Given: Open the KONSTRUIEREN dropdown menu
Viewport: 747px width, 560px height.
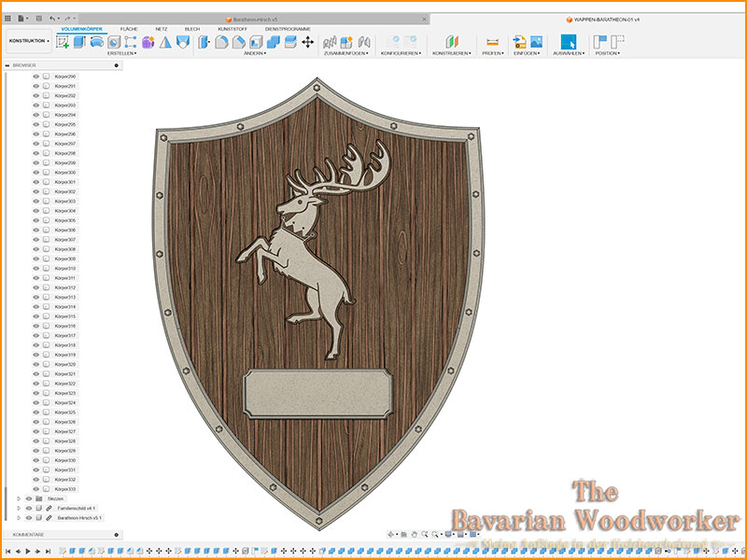Looking at the screenshot, I should [x=452, y=53].
